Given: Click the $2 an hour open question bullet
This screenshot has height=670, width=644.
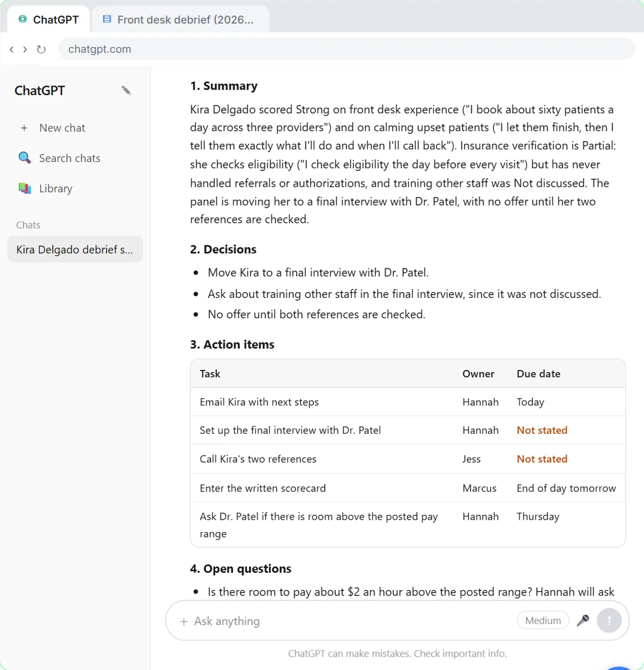Looking at the screenshot, I should pyautogui.click(x=411, y=592).
